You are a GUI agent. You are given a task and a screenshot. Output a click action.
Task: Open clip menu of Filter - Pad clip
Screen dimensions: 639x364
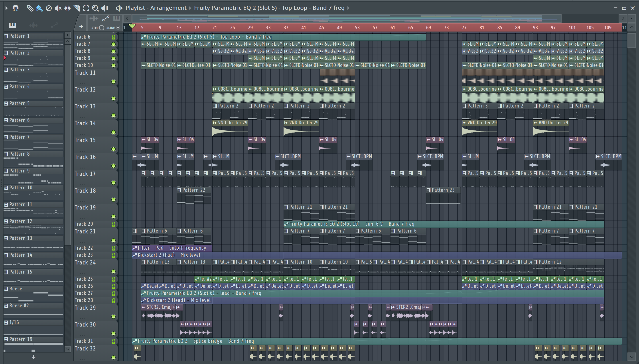pos(135,248)
